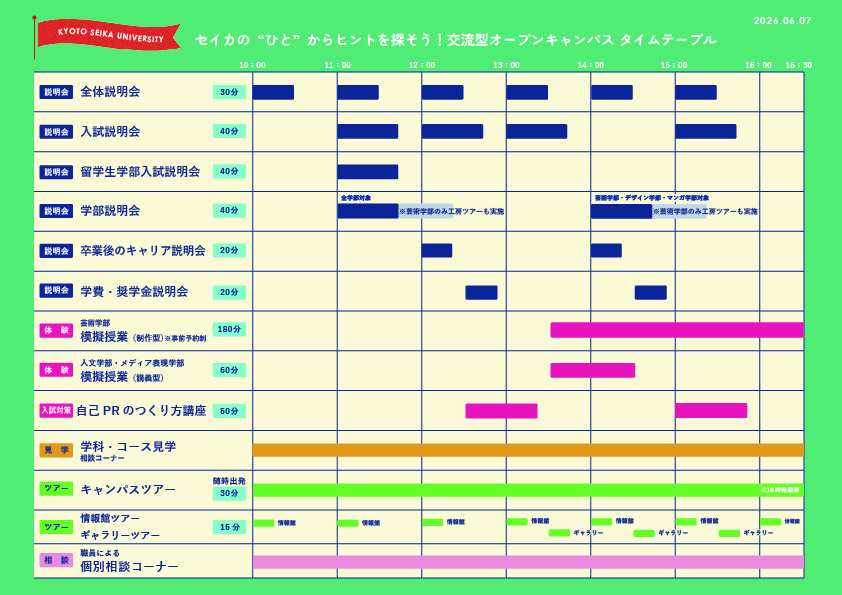Click the 卒業後のキャリア説明会 row label
842x595 pixels.
[x=143, y=251]
